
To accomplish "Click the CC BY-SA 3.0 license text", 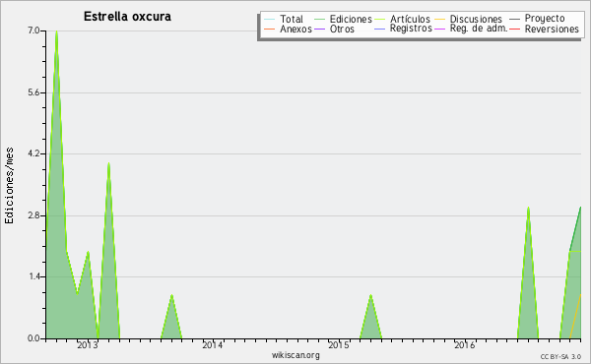I will point(560,356).
